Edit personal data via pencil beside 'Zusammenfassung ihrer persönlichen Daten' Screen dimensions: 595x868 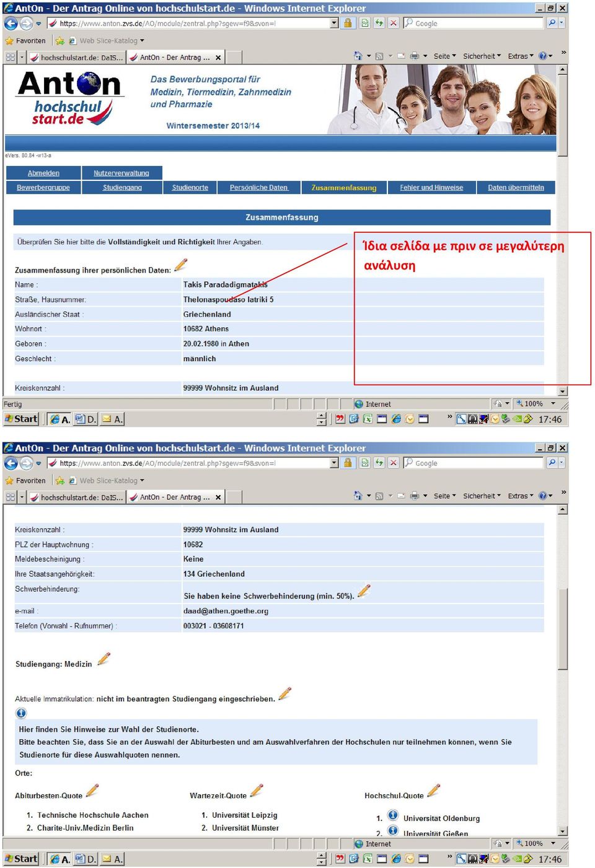point(181,265)
